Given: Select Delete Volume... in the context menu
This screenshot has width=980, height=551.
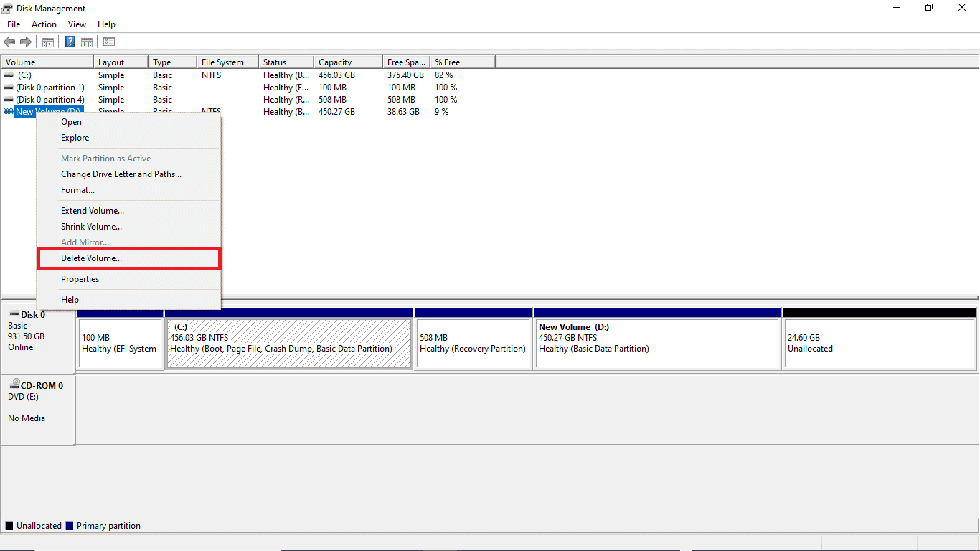Looking at the screenshot, I should pos(128,258).
